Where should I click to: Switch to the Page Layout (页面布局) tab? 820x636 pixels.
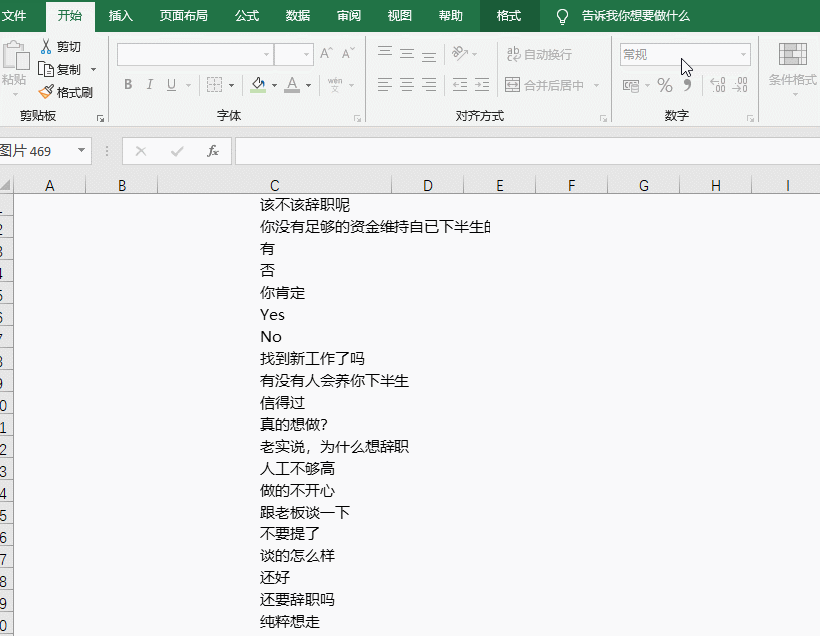[183, 16]
